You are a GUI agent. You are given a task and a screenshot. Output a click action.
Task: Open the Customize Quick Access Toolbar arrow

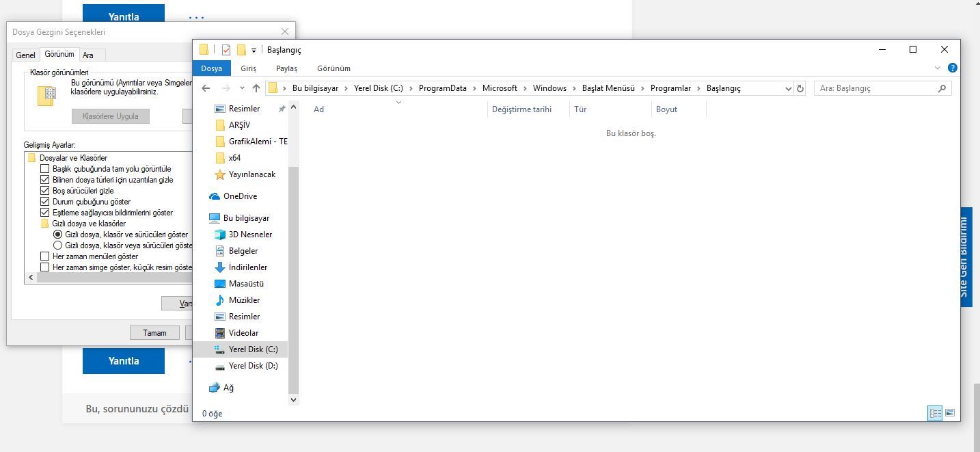254,50
